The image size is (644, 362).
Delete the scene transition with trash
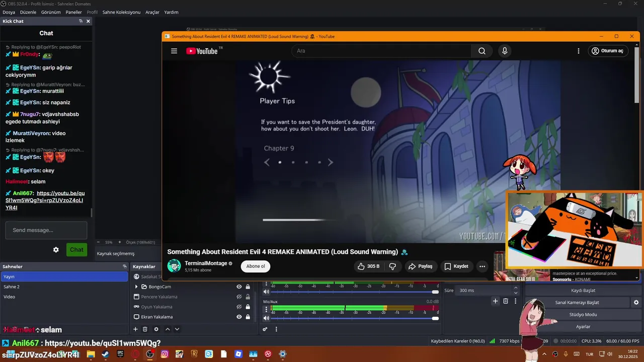[x=506, y=301]
